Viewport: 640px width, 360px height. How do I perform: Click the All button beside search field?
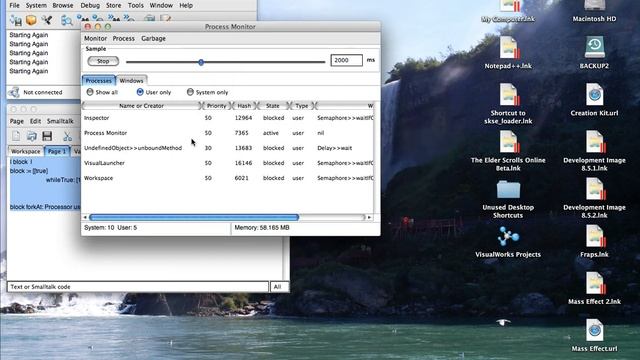point(279,287)
